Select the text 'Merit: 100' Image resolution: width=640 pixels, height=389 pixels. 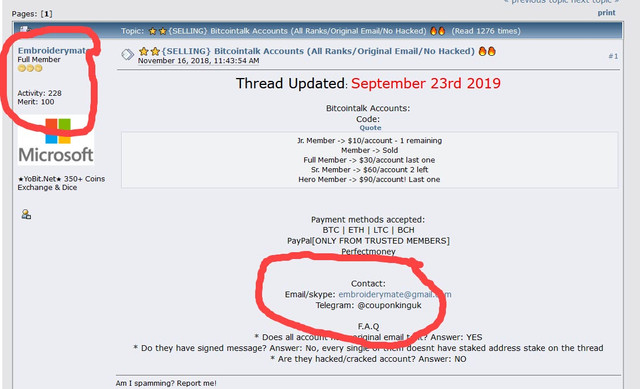[36, 102]
